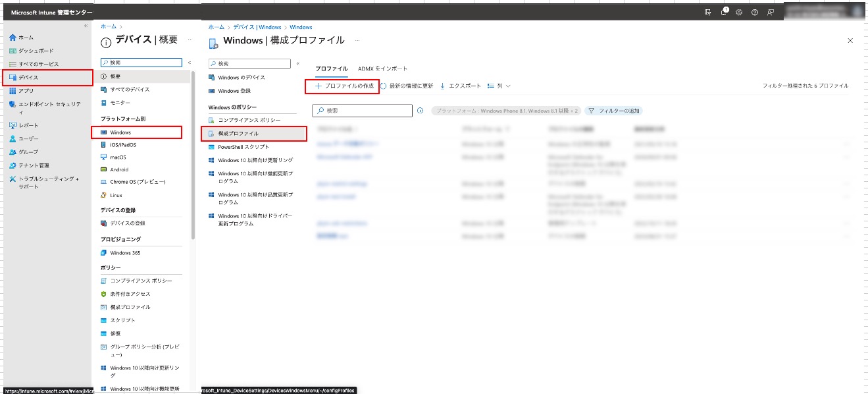Click エクスポート button

pyautogui.click(x=460, y=86)
